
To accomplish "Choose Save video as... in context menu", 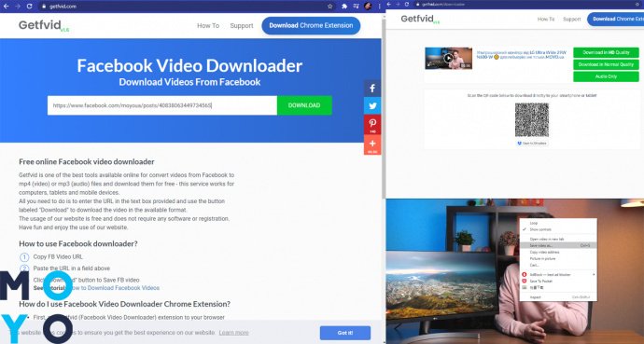I will 558,245.
